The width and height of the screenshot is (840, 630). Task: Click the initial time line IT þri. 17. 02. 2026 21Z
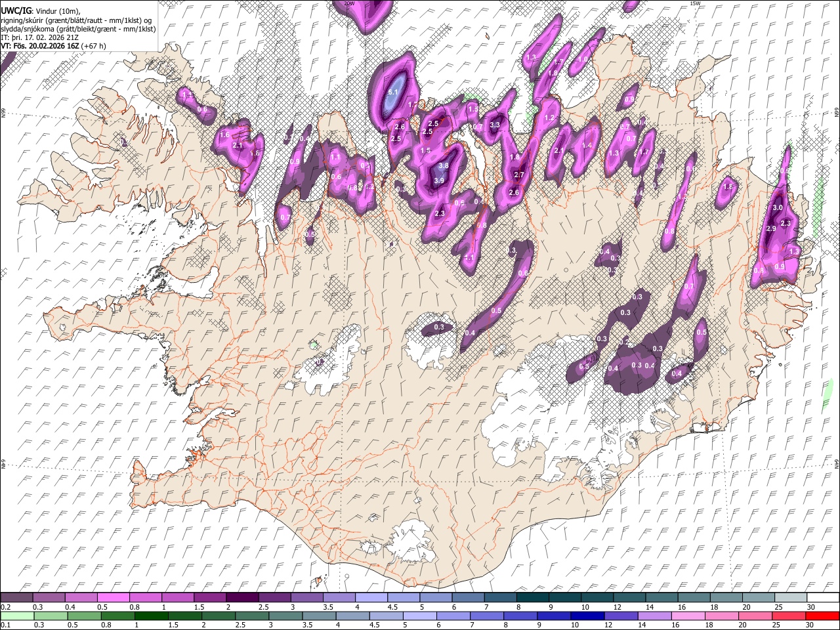pyautogui.click(x=39, y=37)
